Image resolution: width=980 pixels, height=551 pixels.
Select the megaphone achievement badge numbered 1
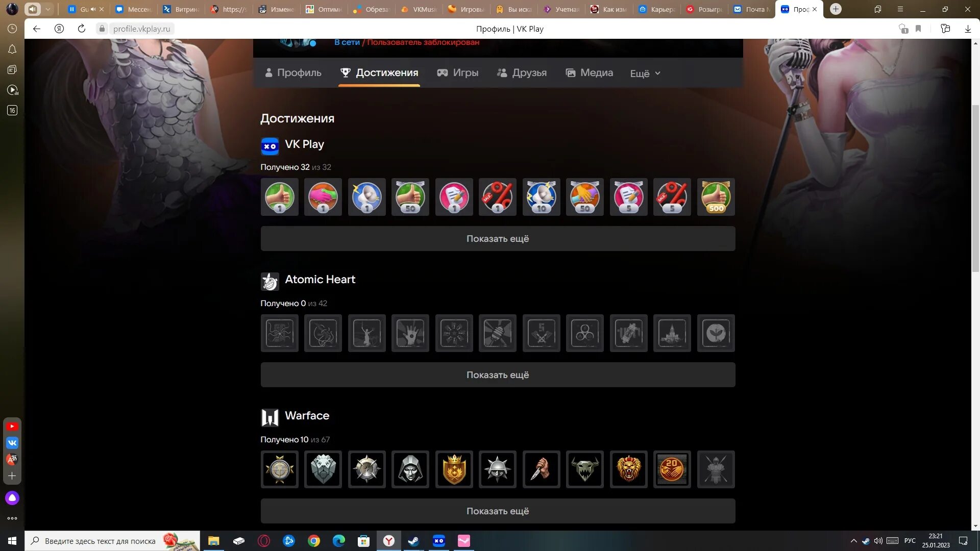tap(366, 197)
